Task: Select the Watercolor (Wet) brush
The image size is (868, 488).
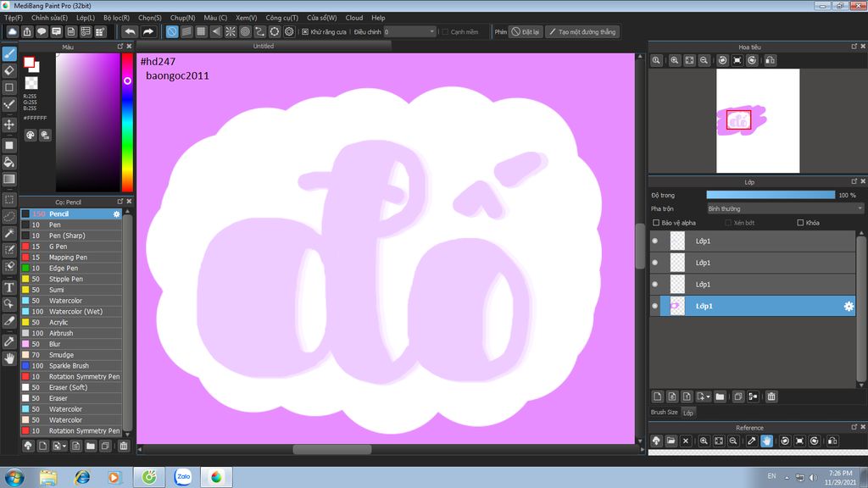Action: [x=75, y=312]
